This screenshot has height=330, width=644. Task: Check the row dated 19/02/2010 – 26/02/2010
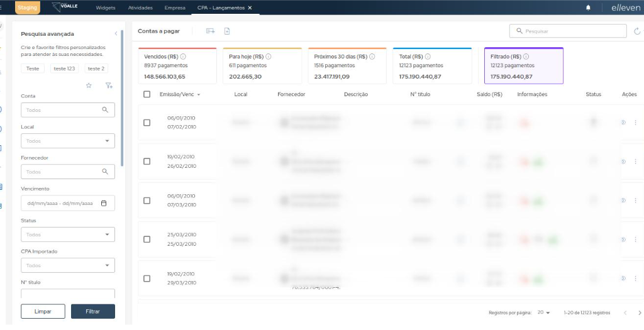(x=147, y=162)
